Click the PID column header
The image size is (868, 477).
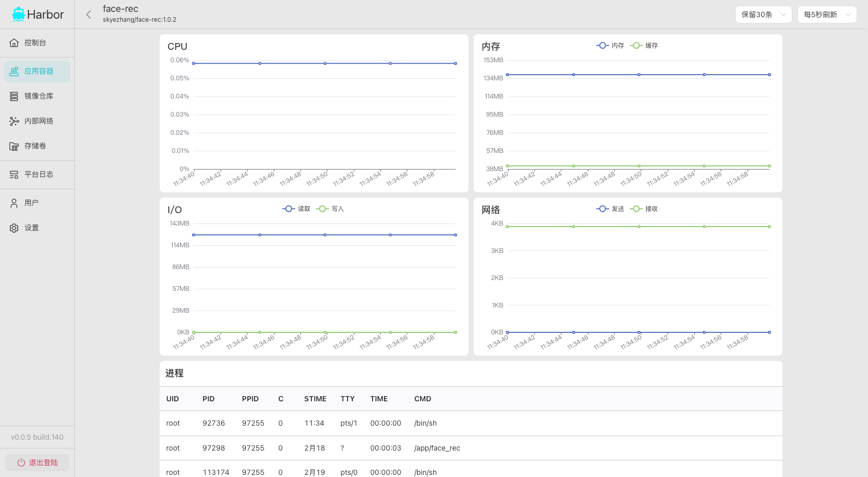pos(209,399)
